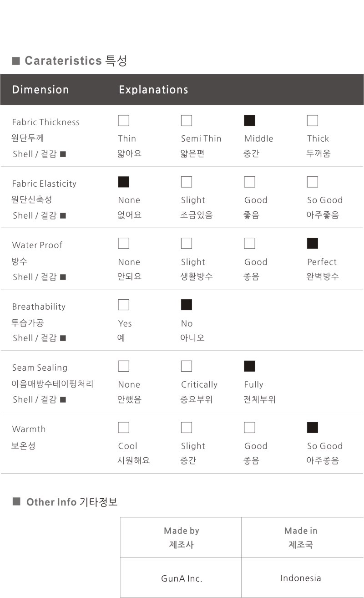Check the None water proof box

click(123, 244)
